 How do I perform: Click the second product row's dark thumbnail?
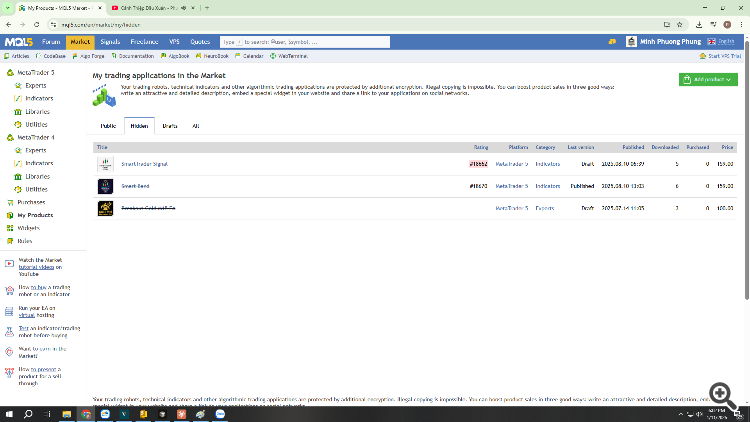[x=105, y=186]
